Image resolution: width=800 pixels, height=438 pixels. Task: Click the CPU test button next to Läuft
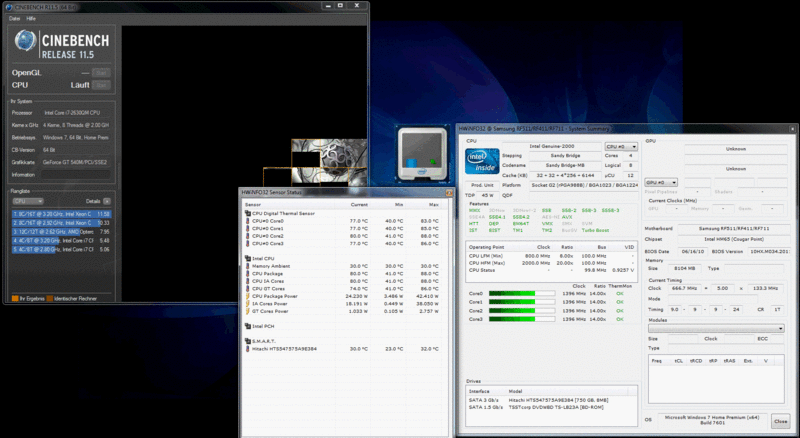[x=101, y=85]
